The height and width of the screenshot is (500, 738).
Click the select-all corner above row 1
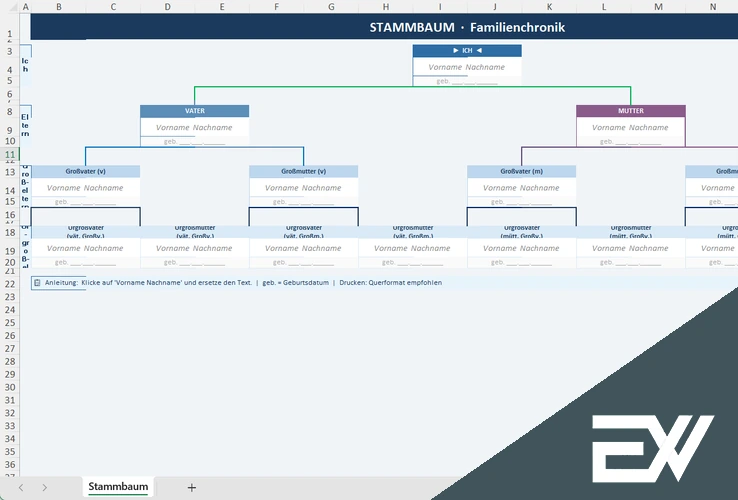point(9,7)
